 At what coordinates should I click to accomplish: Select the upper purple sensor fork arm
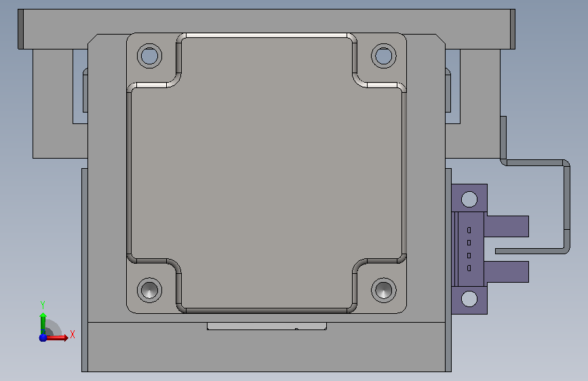(506, 226)
